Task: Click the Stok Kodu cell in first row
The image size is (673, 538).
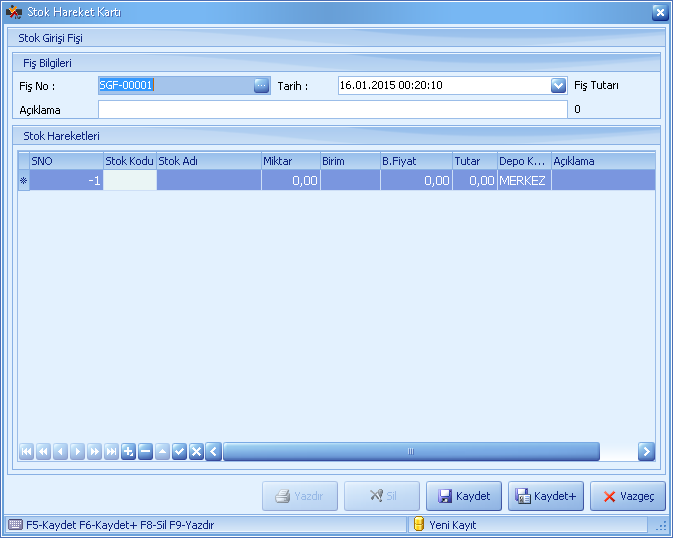Action: click(x=130, y=181)
